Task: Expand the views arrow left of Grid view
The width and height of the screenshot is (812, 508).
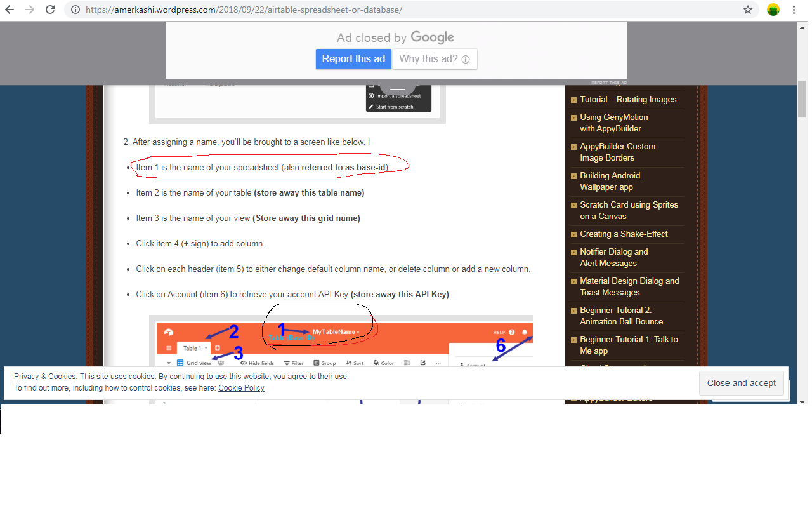Action: pyautogui.click(x=169, y=363)
